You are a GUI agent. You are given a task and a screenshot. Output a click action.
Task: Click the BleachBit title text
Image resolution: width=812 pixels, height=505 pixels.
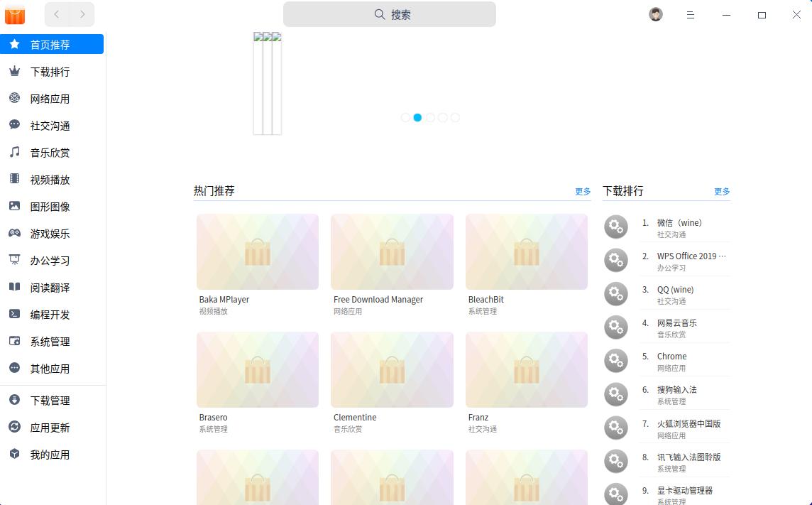coord(485,299)
